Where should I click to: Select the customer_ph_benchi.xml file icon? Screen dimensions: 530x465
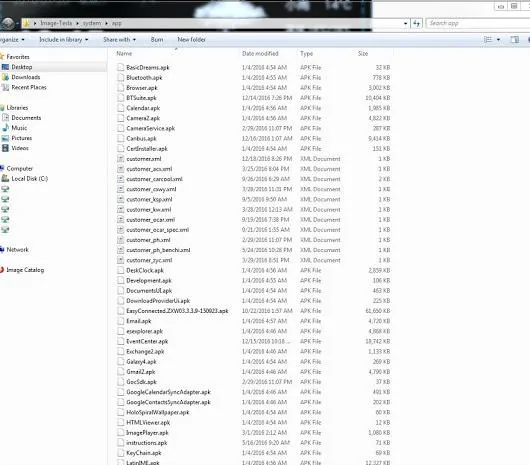(120, 250)
